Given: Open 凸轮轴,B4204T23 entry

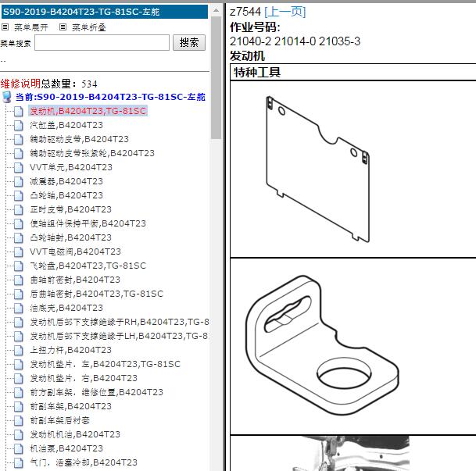Looking at the screenshot, I should coord(66,195).
